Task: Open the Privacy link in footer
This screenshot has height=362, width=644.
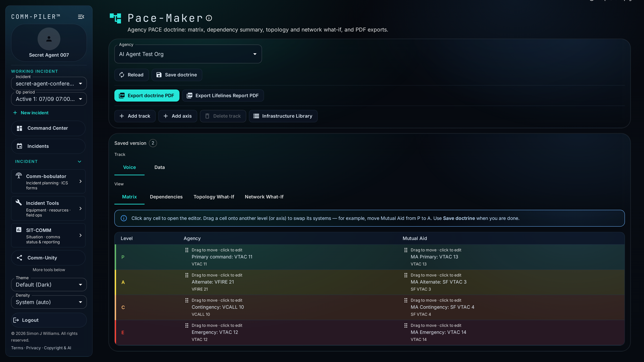Action: tap(33, 348)
